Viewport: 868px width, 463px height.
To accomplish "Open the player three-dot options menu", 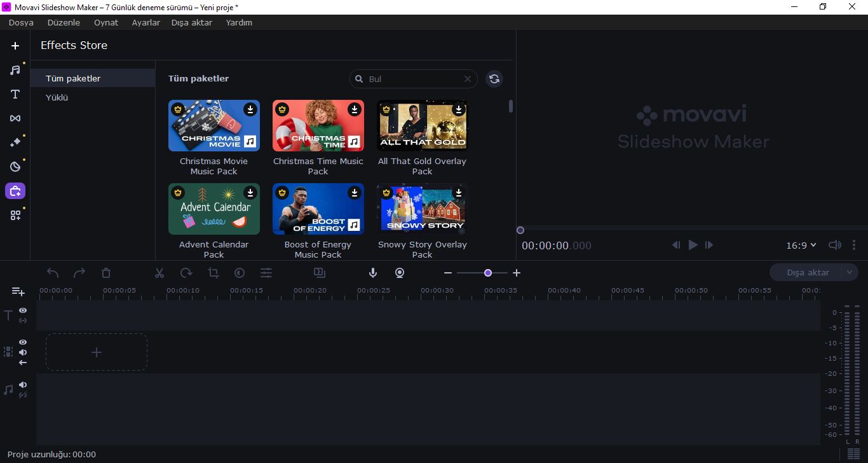I will click(x=854, y=245).
